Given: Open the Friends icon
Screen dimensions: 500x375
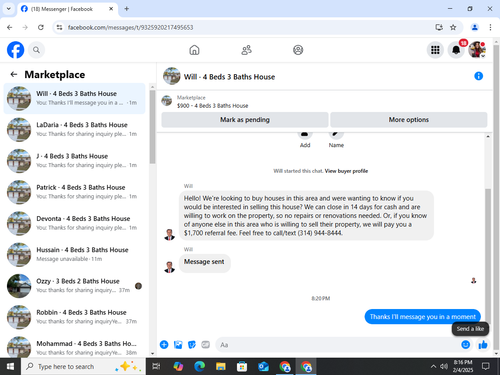Looking at the screenshot, I should pos(246,50).
